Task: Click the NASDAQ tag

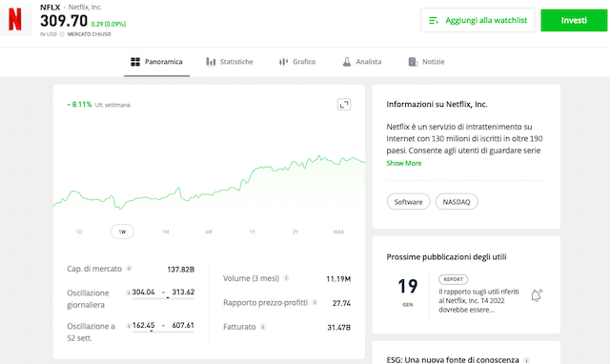Action: [457, 202]
